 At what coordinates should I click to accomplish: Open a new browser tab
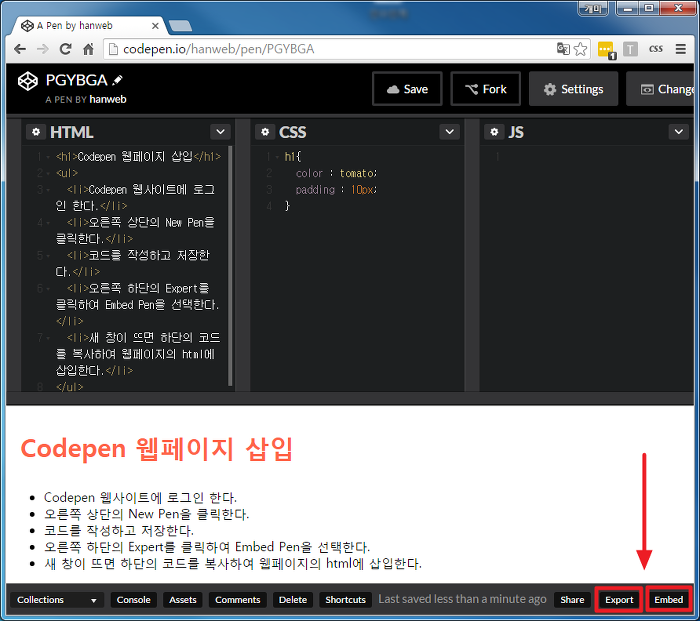[x=180, y=26]
